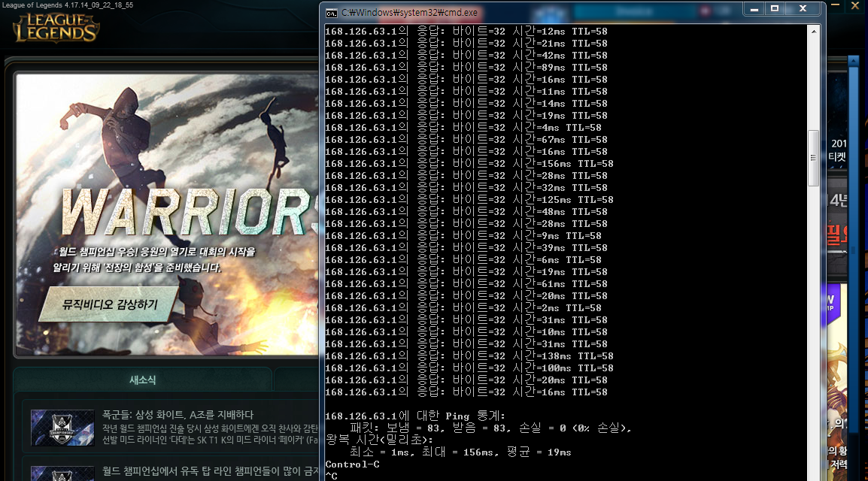This screenshot has width=868, height=481.
Task: Click the ping line with 시간=9ms
Action: pos(463,235)
